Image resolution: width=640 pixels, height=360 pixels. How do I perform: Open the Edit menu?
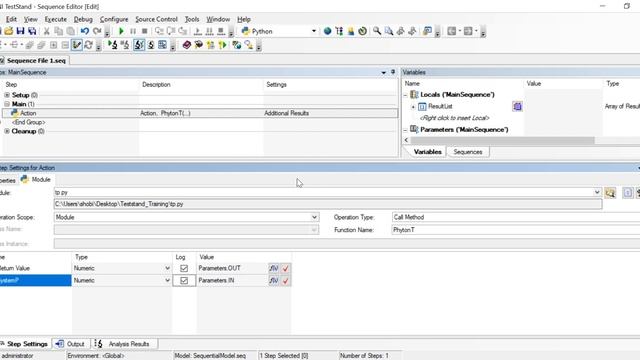11,19
